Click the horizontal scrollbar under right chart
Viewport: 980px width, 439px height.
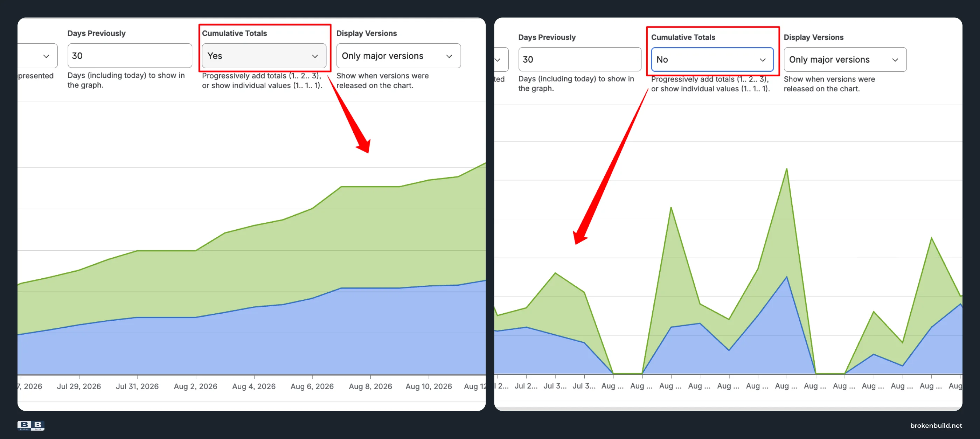[728, 409]
